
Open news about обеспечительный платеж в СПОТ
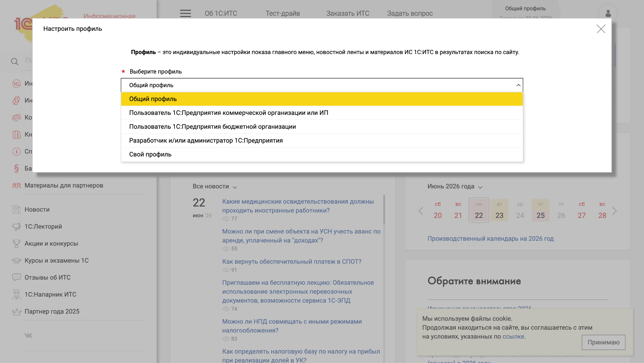[x=292, y=261]
